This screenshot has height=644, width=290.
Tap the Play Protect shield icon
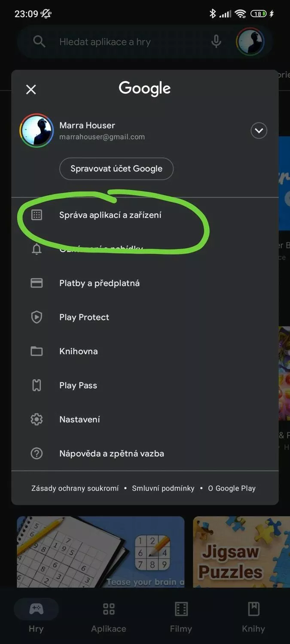pos(37,317)
